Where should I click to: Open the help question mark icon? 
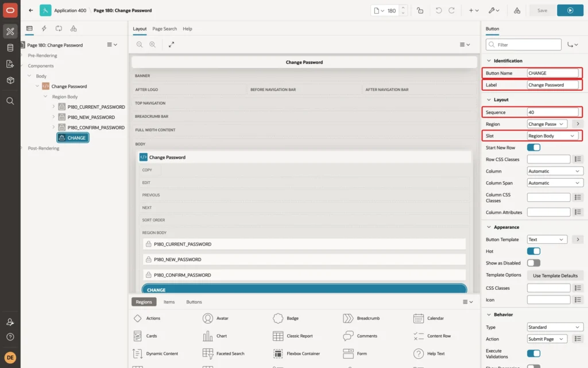[10, 337]
